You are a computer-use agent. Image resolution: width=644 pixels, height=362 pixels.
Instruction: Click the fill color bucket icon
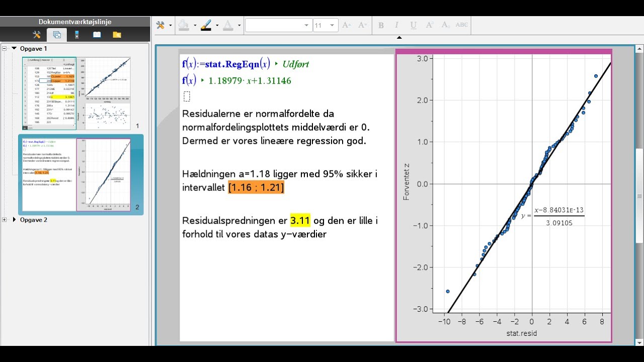[x=184, y=25]
